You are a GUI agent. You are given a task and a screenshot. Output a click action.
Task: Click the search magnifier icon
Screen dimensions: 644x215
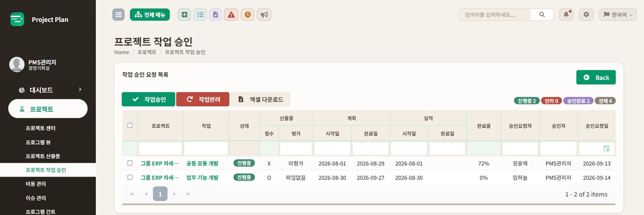542,15
